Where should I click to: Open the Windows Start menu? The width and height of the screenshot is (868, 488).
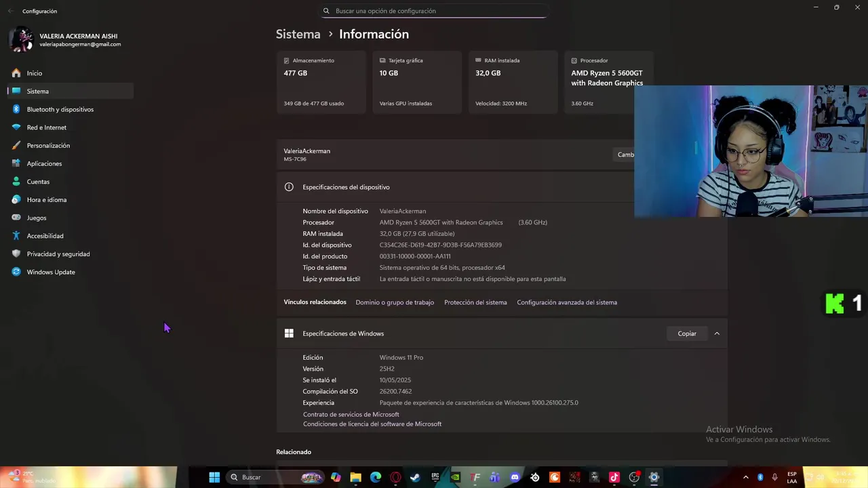pos(214,477)
